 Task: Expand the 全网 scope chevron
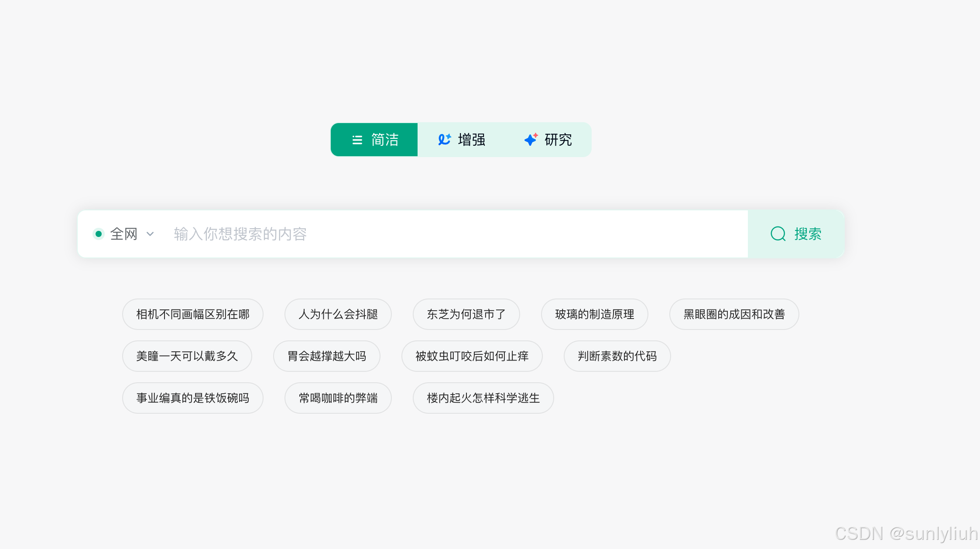[x=150, y=234]
